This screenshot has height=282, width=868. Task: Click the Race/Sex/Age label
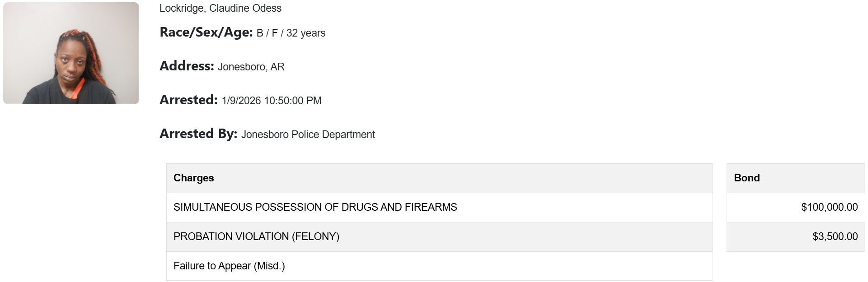click(x=206, y=32)
